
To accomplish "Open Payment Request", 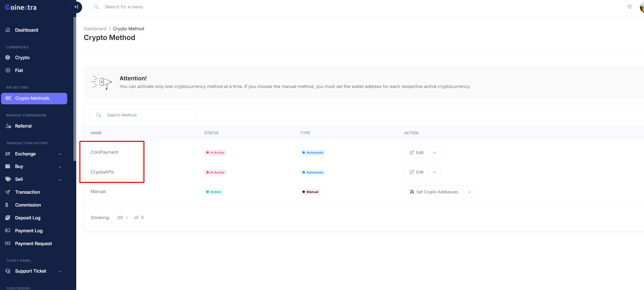I will click(x=34, y=244).
